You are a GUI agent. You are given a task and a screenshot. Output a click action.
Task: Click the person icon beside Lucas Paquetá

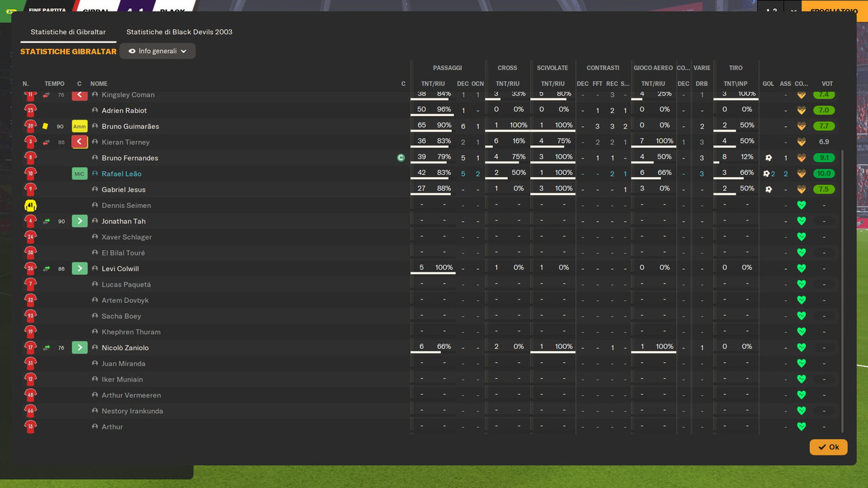tap(95, 285)
